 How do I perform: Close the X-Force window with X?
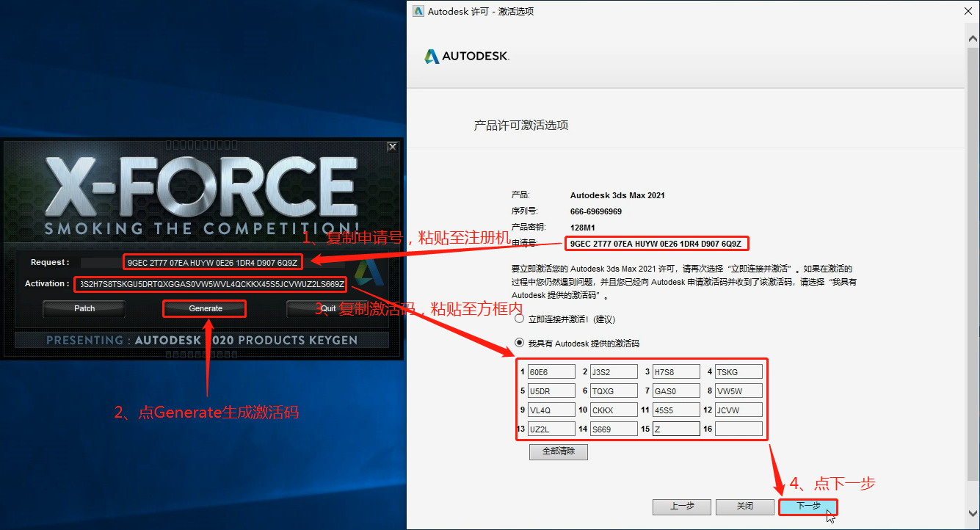point(393,147)
